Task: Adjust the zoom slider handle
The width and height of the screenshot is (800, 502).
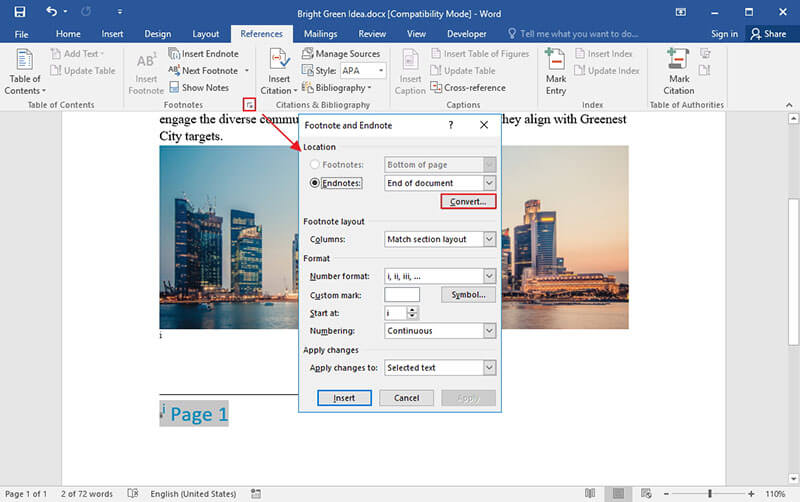Action: pos(710,493)
